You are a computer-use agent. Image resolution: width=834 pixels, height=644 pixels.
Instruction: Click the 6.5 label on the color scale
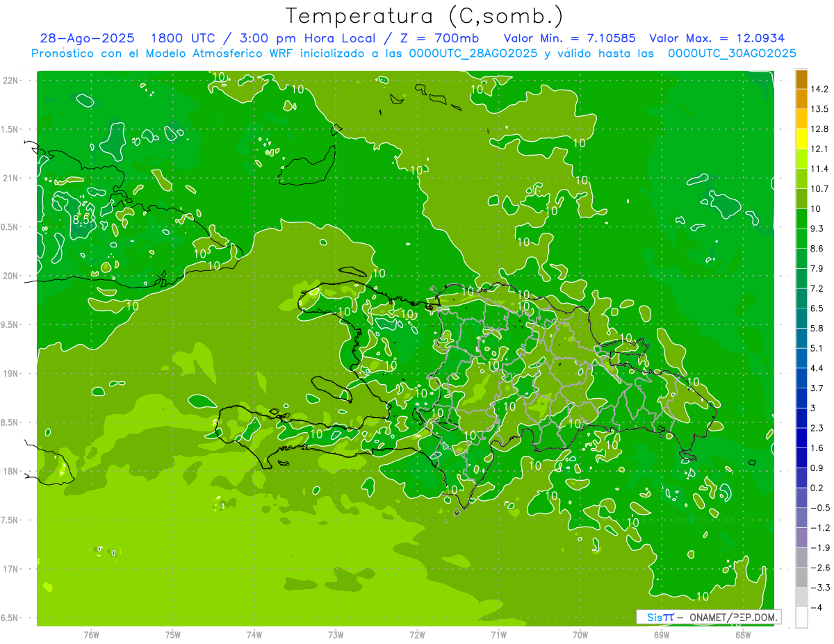point(819,308)
